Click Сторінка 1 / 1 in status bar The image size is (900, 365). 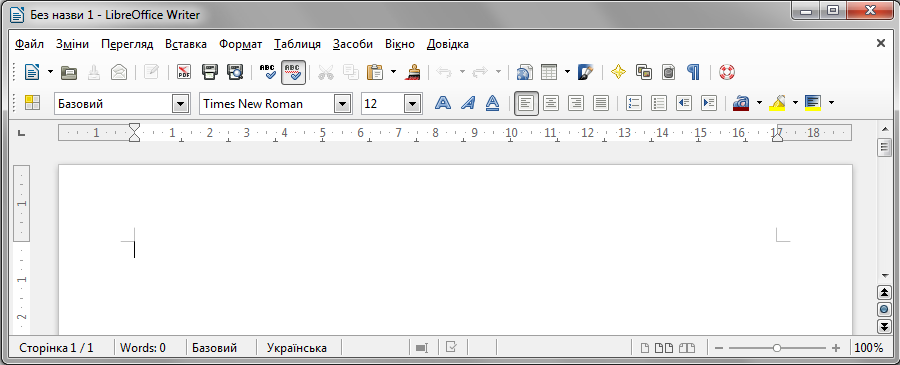(56, 348)
